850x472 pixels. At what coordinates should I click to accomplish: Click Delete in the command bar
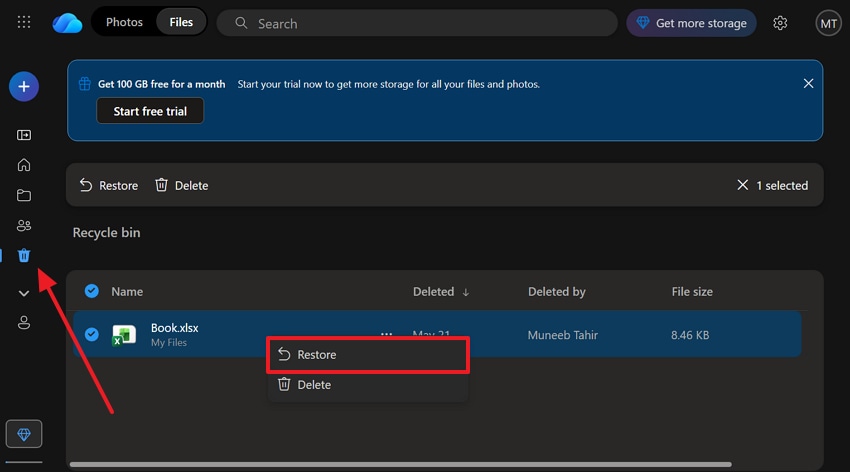pos(182,185)
